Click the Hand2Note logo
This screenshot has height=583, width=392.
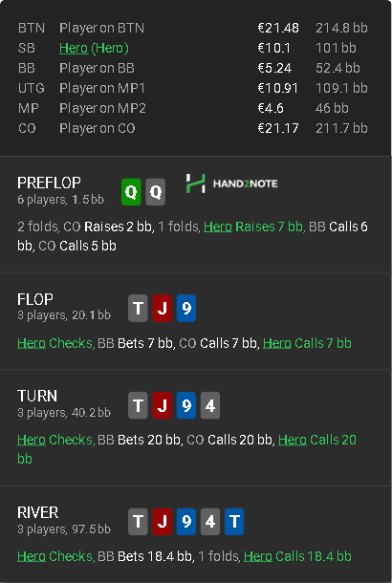tap(231, 184)
